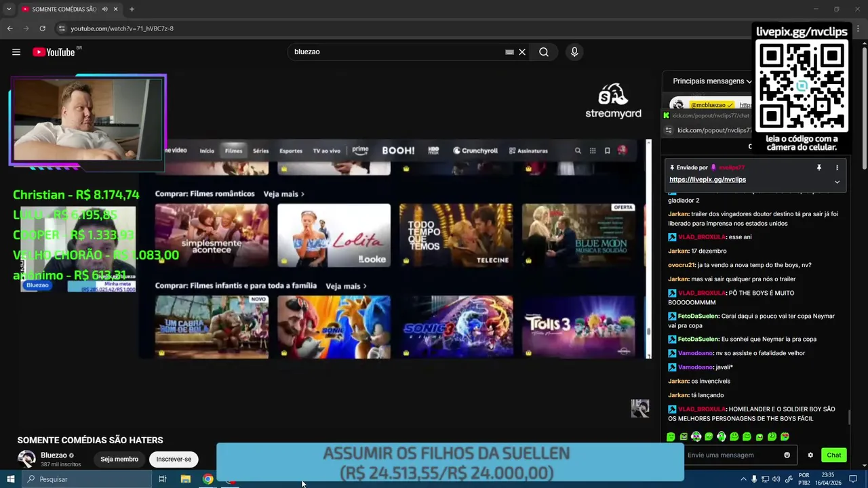Open Assinaturas in Prime Video nav
868x488 pixels.
point(528,150)
